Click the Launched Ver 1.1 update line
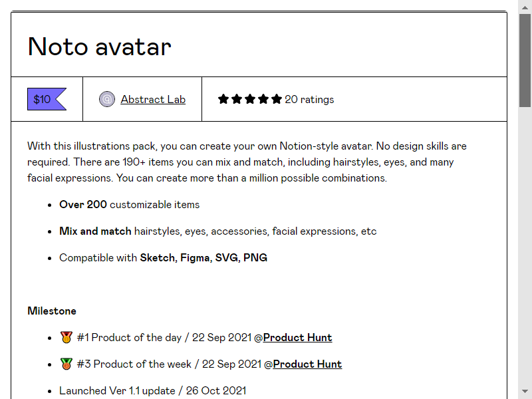 (153, 390)
